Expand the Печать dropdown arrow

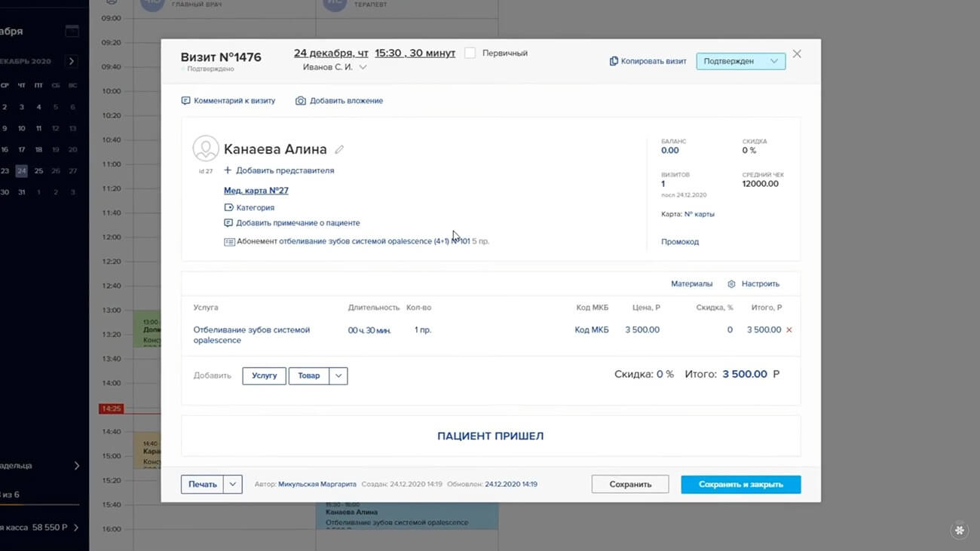point(232,485)
